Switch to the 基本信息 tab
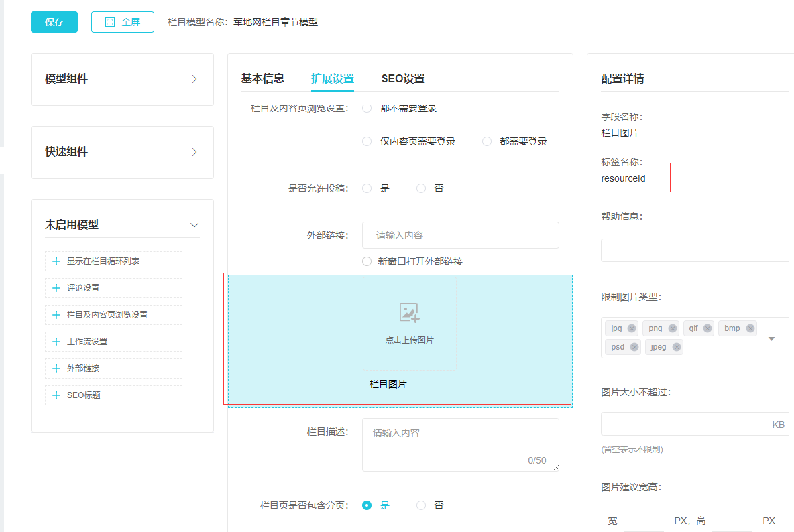Image resolution: width=794 pixels, height=532 pixels. coord(263,78)
